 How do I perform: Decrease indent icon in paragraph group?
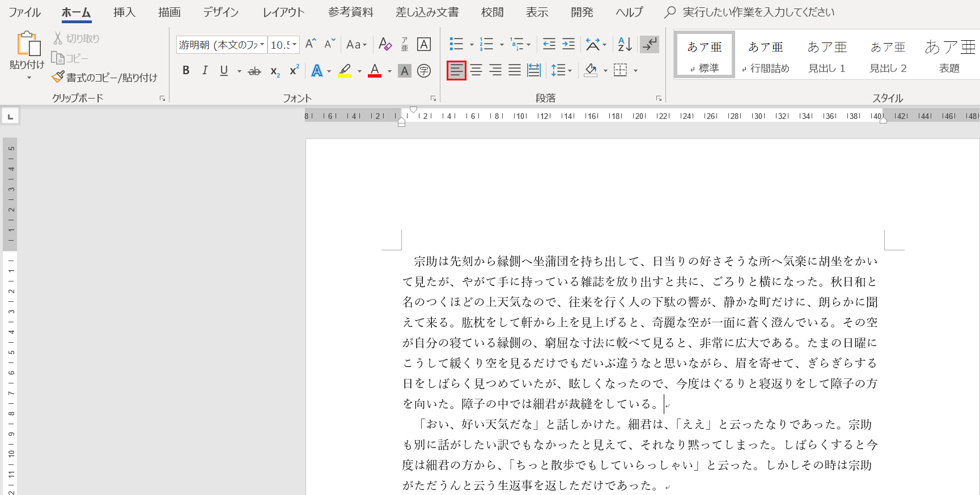point(549,44)
